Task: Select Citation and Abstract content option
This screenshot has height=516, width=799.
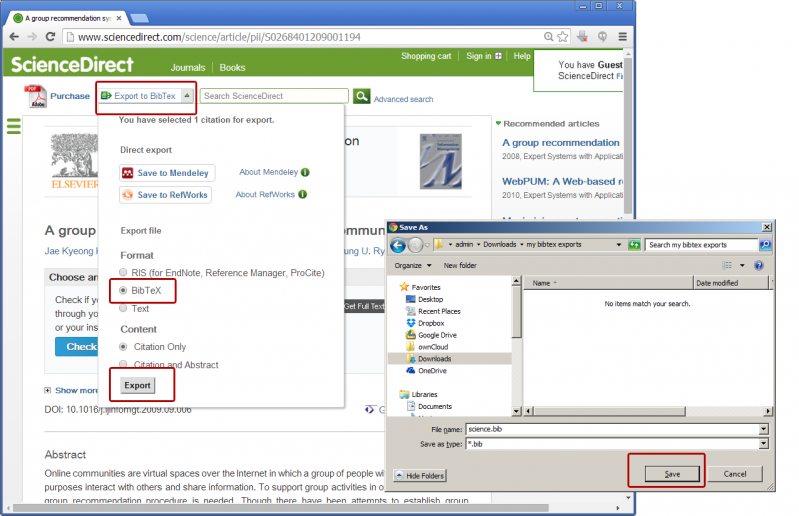Action: (123, 364)
